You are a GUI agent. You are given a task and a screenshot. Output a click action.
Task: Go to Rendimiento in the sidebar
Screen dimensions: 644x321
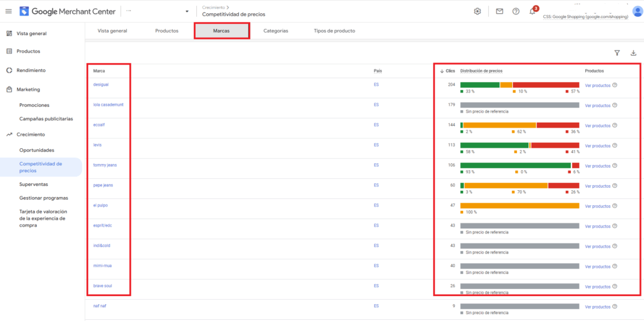point(31,70)
